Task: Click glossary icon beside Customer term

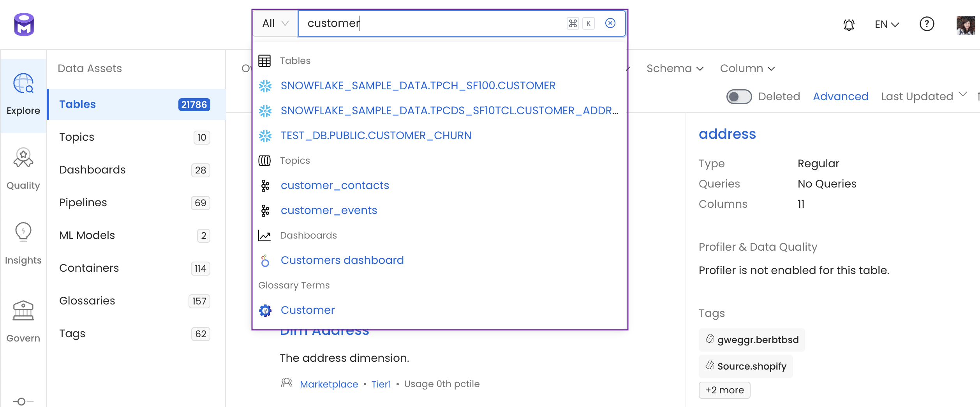Action: pyautogui.click(x=265, y=310)
